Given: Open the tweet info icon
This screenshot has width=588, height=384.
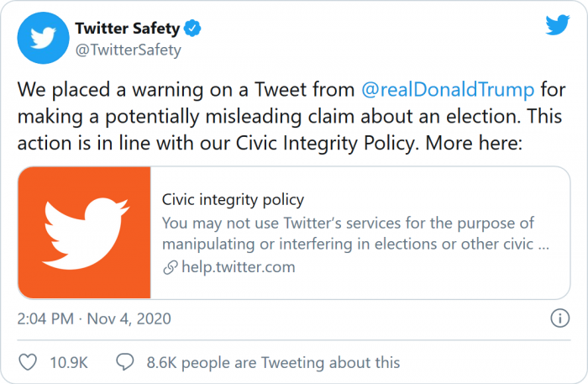Looking at the screenshot, I should [x=559, y=318].
